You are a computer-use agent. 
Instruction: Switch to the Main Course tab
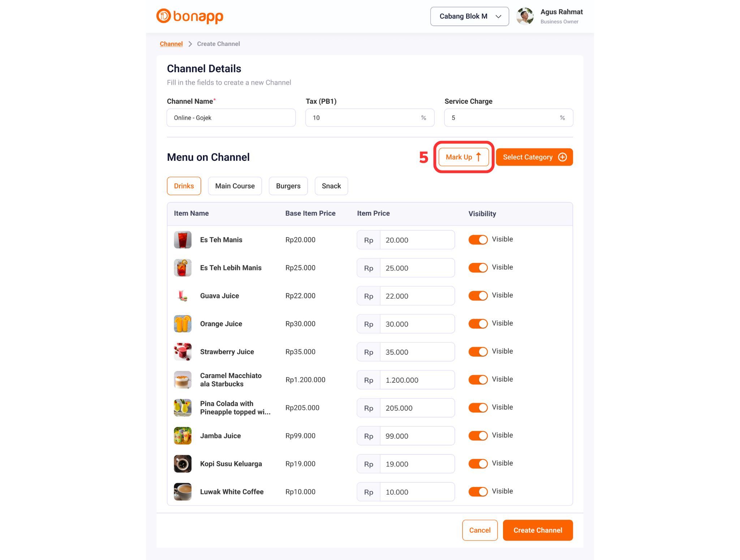pyautogui.click(x=235, y=186)
